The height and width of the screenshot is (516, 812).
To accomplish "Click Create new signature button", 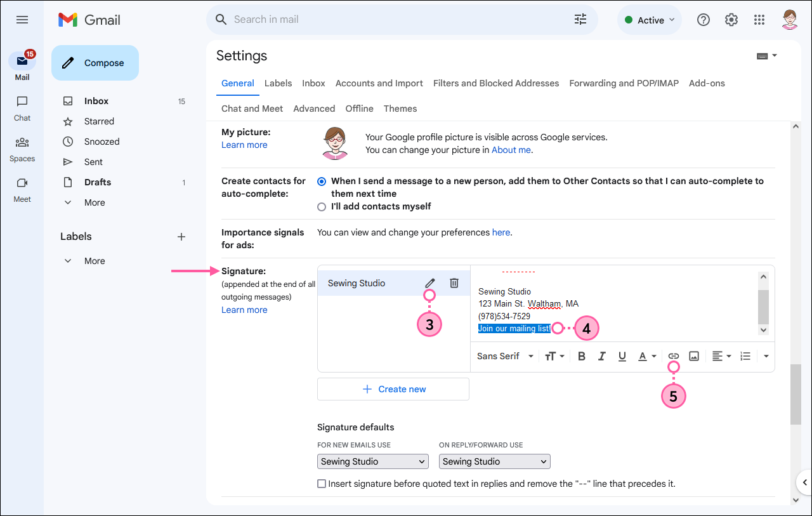I will [393, 389].
